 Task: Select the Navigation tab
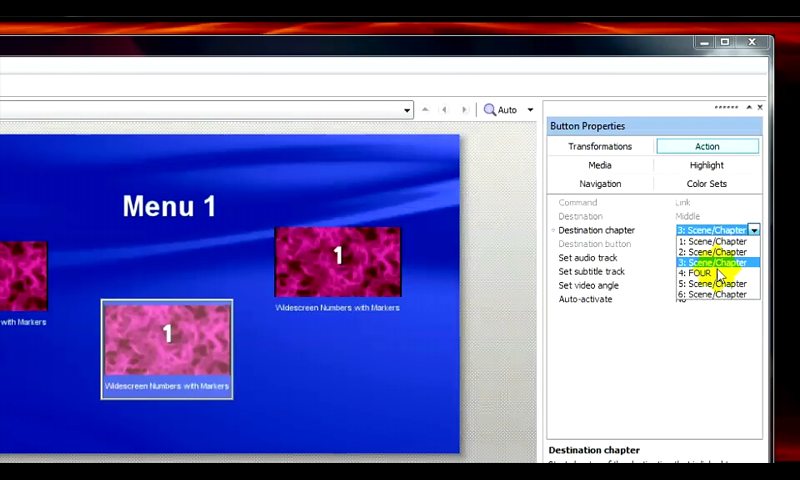pos(600,184)
